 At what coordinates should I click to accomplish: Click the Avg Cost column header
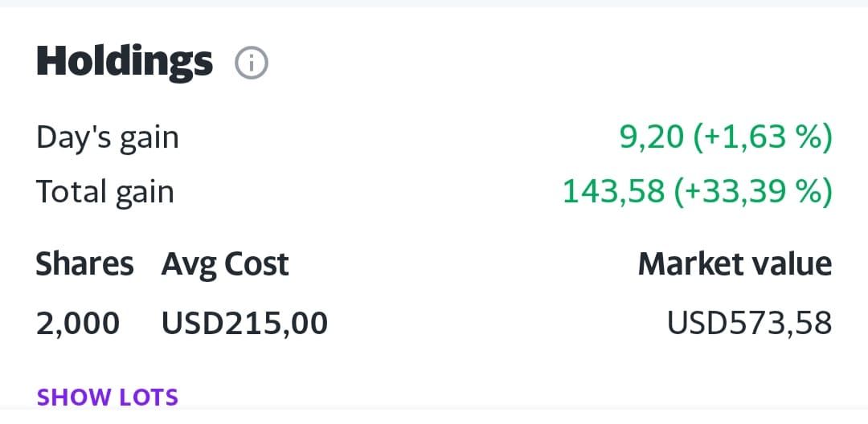(x=225, y=264)
